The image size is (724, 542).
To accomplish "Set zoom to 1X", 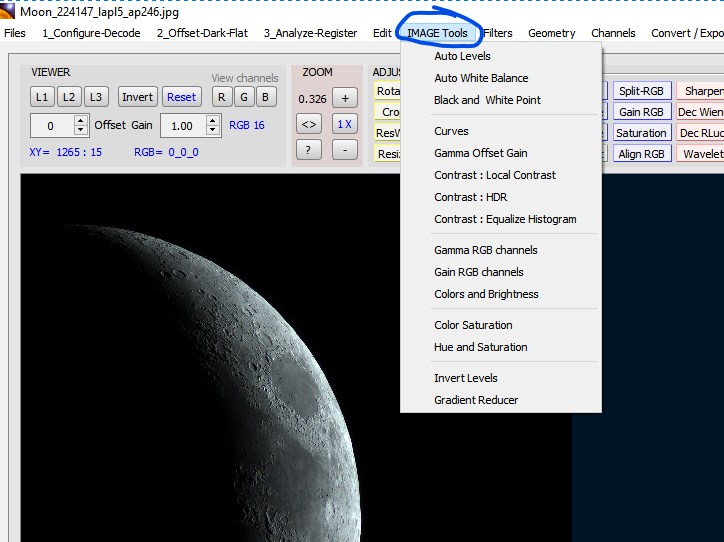I will [345, 124].
